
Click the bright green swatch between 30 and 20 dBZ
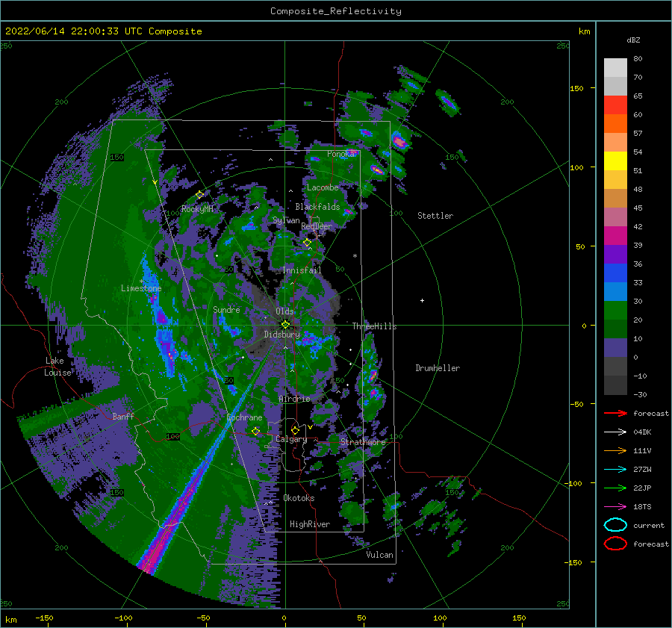[615, 311]
